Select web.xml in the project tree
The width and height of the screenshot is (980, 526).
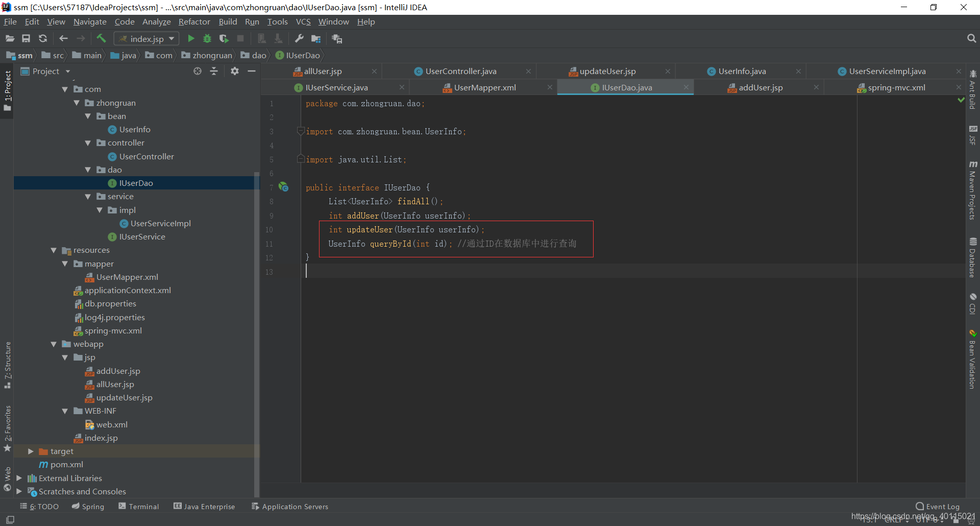[x=112, y=425]
